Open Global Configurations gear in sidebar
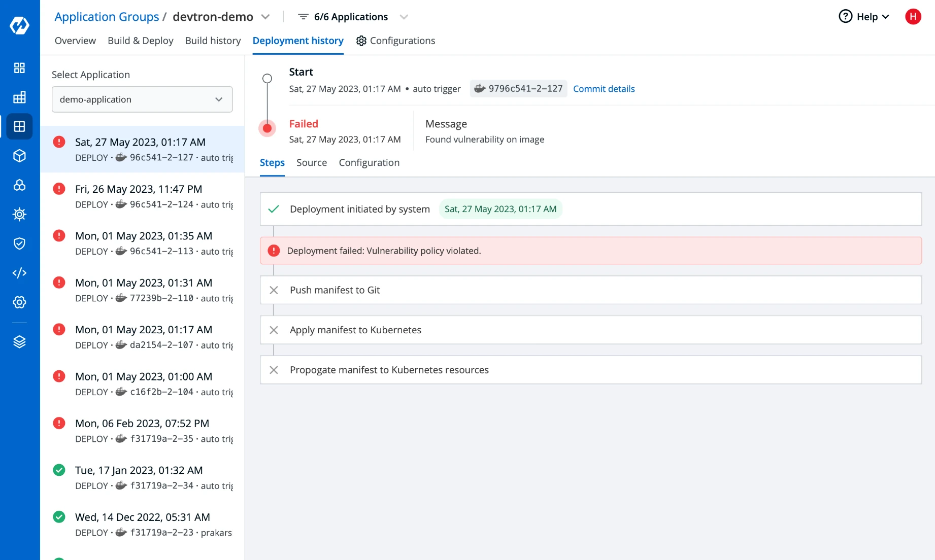The width and height of the screenshot is (935, 560). pos(19,302)
